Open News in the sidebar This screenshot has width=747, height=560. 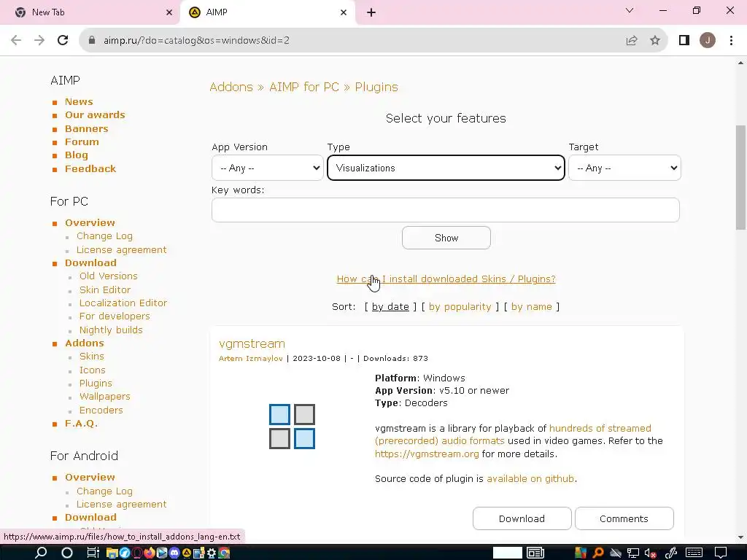[79, 102]
